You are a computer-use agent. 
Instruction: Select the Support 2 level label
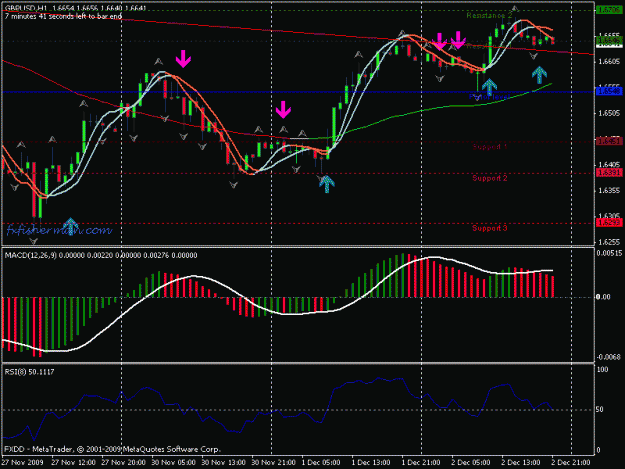(490, 178)
